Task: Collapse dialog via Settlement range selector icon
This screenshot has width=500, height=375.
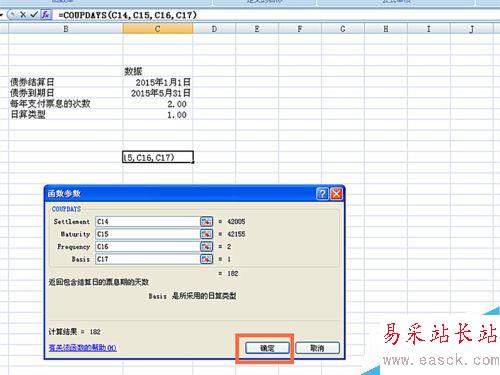Action: [206, 222]
